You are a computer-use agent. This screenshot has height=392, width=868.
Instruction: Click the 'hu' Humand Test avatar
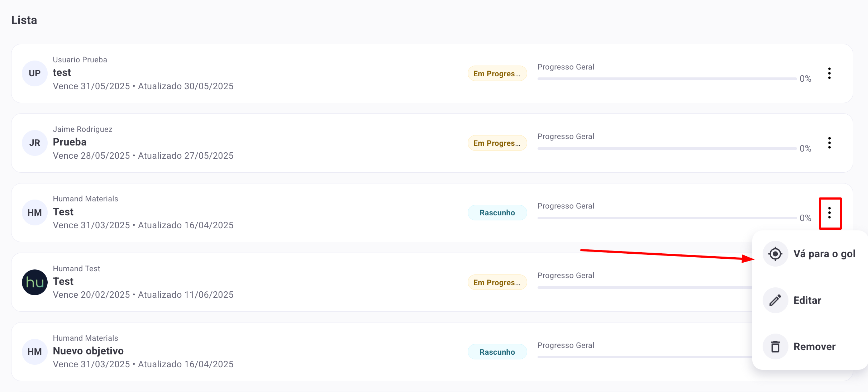pyautogui.click(x=35, y=282)
